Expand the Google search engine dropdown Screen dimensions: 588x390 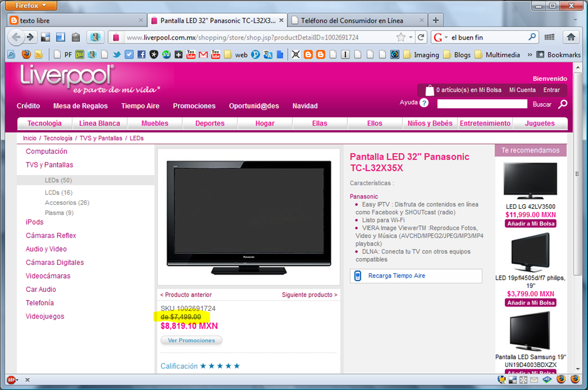[441, 37]
